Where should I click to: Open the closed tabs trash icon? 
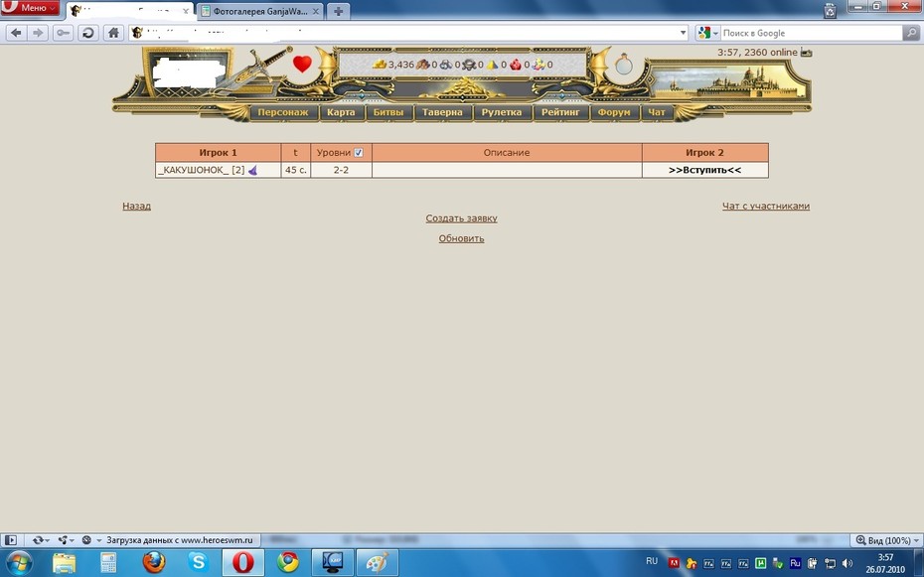tap(830, 10)
